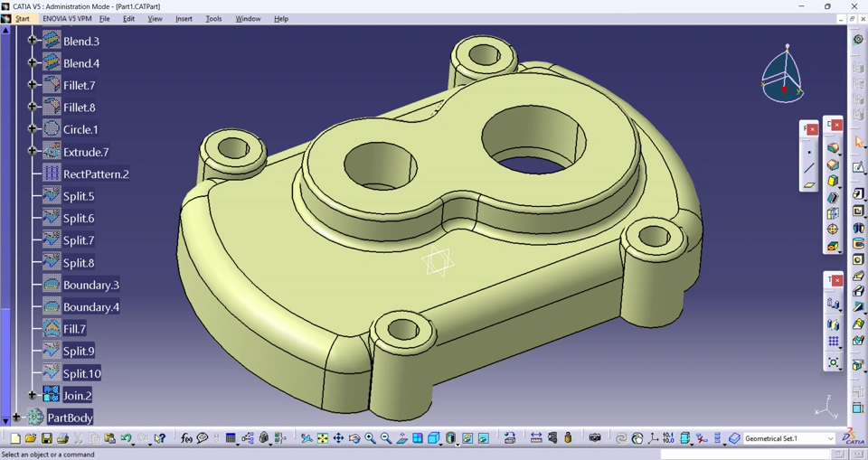The height and width of the screenshot is (460, 868).
Task: Open the Help menu
Action: click(281, 18)
